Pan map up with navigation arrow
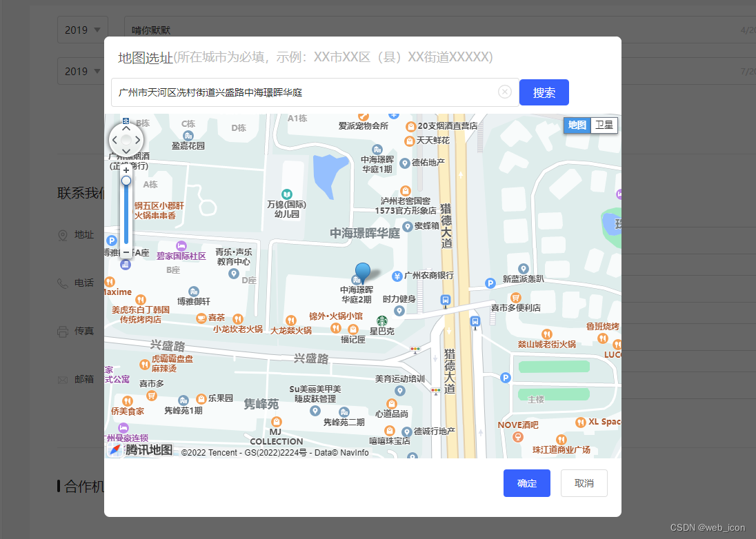 tap(126, 128)
